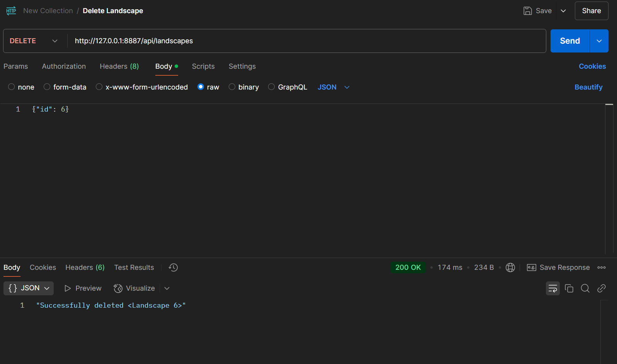
Task: Open the response Cookies tab
Action: 43,267
